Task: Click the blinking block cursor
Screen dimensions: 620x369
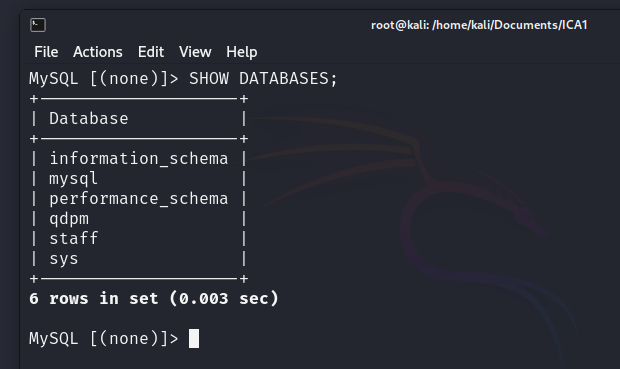Action: pyautogui.click(x=194, y=339)
